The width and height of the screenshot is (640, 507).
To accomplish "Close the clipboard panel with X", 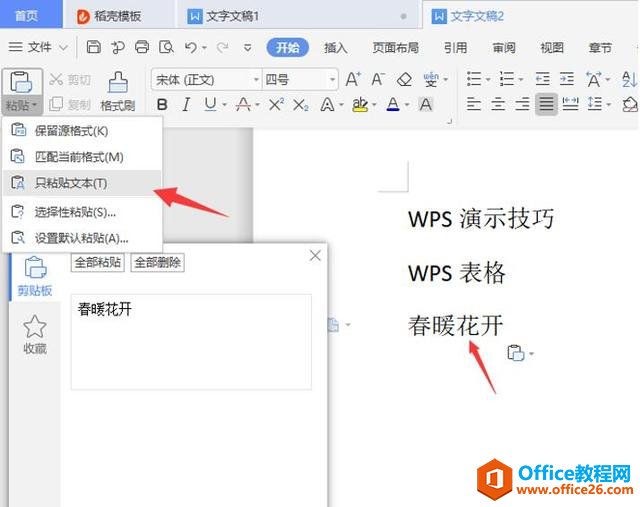I will (315, 256).
